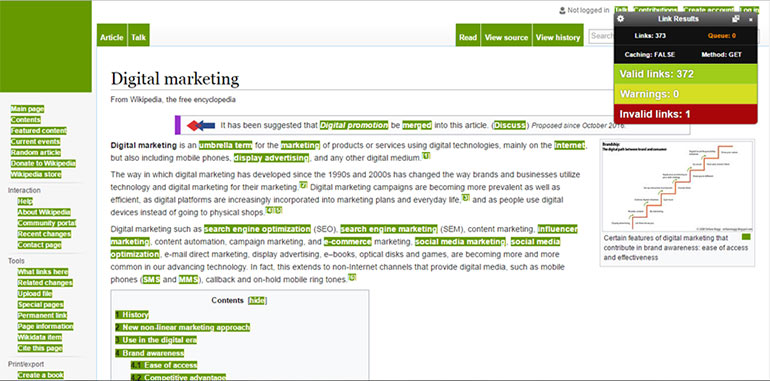The height and width of the screenshot is (381, 770).
Task: Open the Create account link
Action: point(709,10)
